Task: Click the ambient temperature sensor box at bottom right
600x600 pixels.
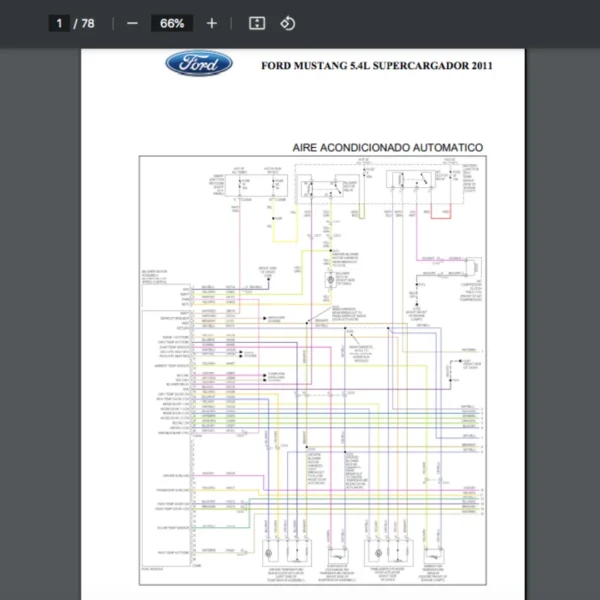Action: click(436, 557)
